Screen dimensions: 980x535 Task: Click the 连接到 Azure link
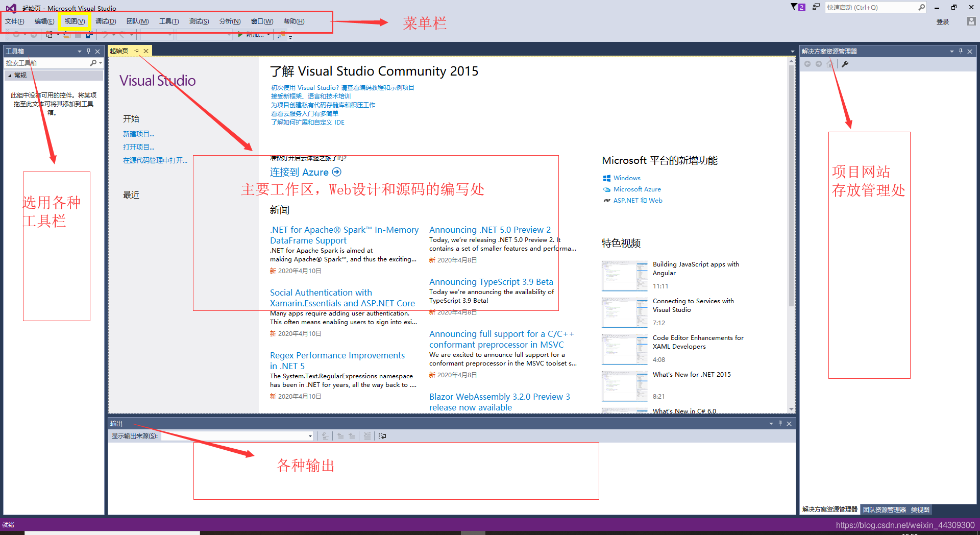point(305,172)
